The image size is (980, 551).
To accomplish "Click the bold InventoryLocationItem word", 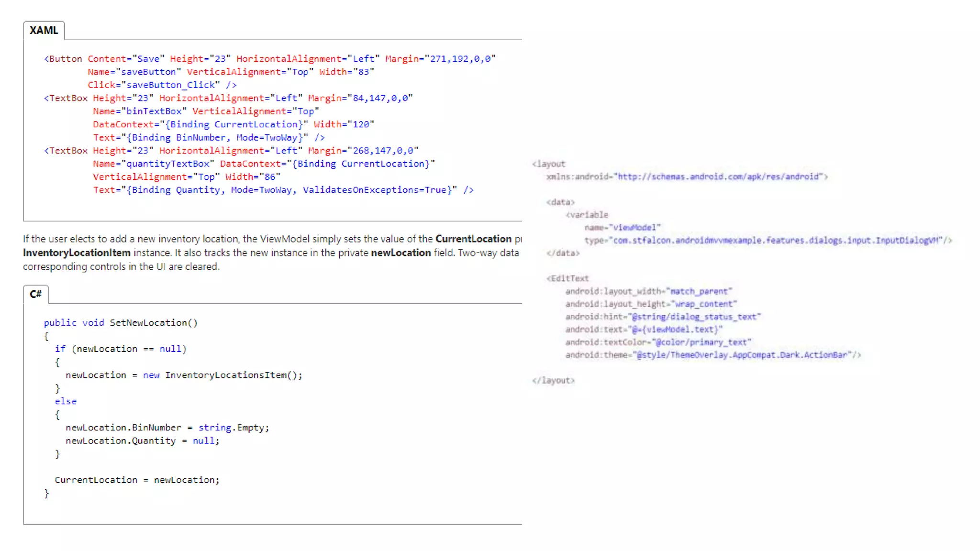I will [77, 253].
